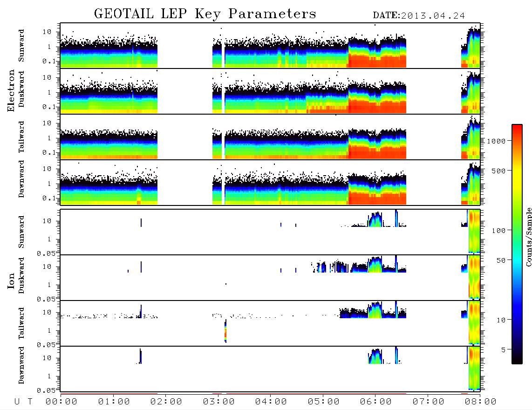
Task: Click the '08:00' time tick label
Action: click(481, 402)
